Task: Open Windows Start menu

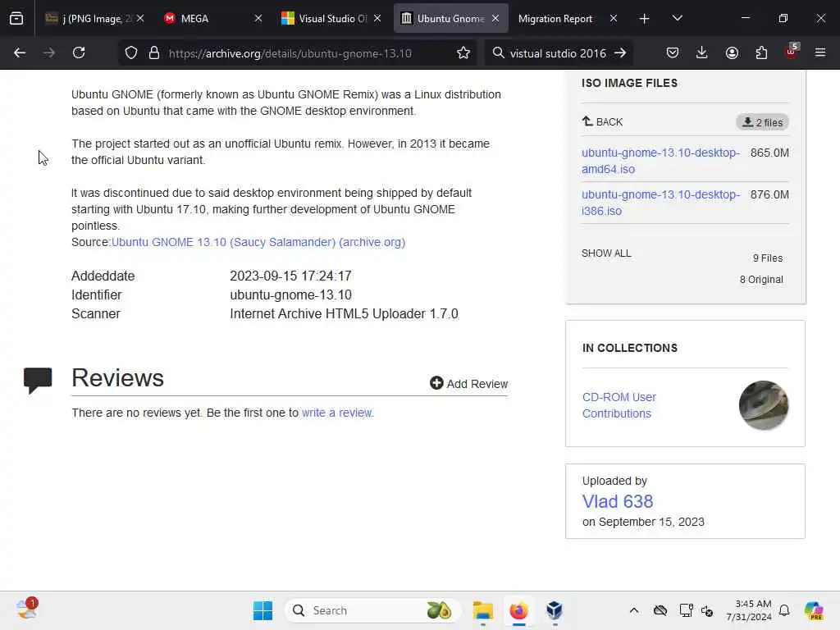Action: [x=262, y=610]
